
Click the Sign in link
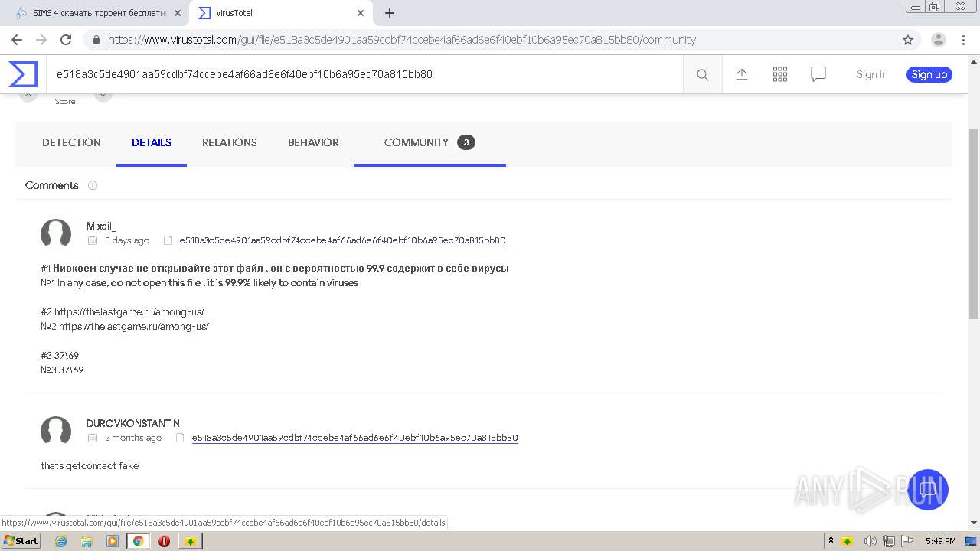[x=872, y=74]
